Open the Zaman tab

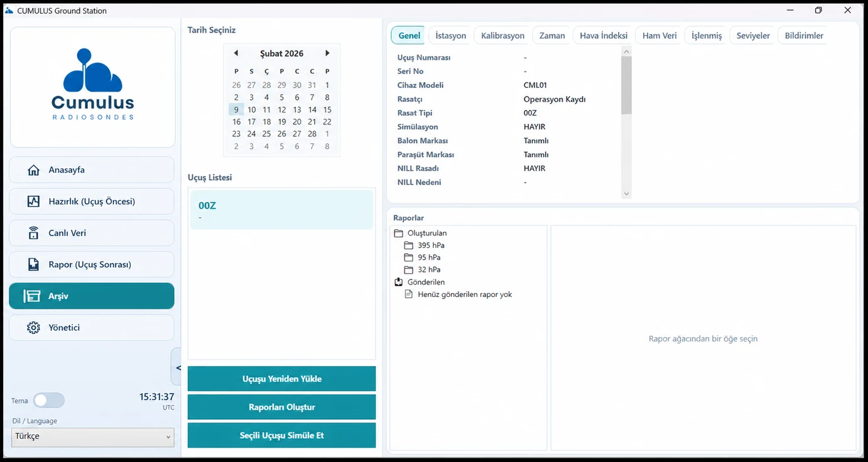[x=552, y=36]
